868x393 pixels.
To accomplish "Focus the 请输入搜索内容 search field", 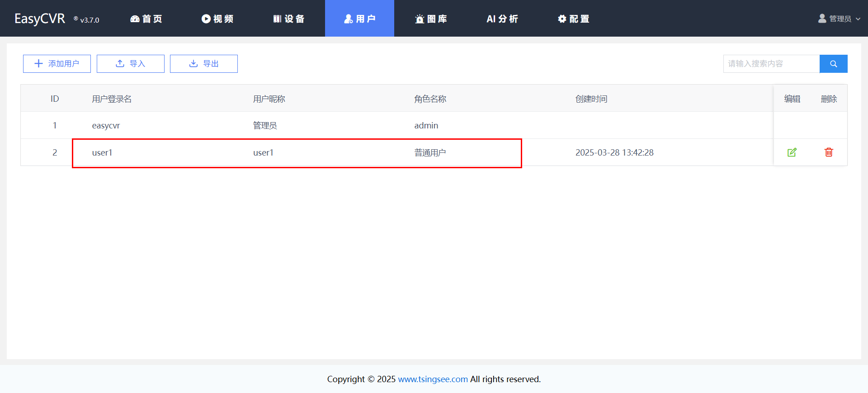I will pos(771,64).
